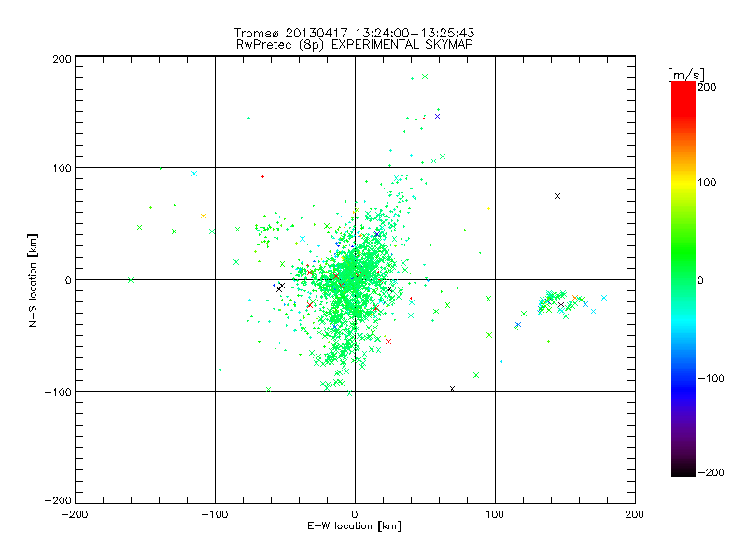Click the color bar's "0" label
The width and height of the screenshot is (747, 560).
pos(701,280)
